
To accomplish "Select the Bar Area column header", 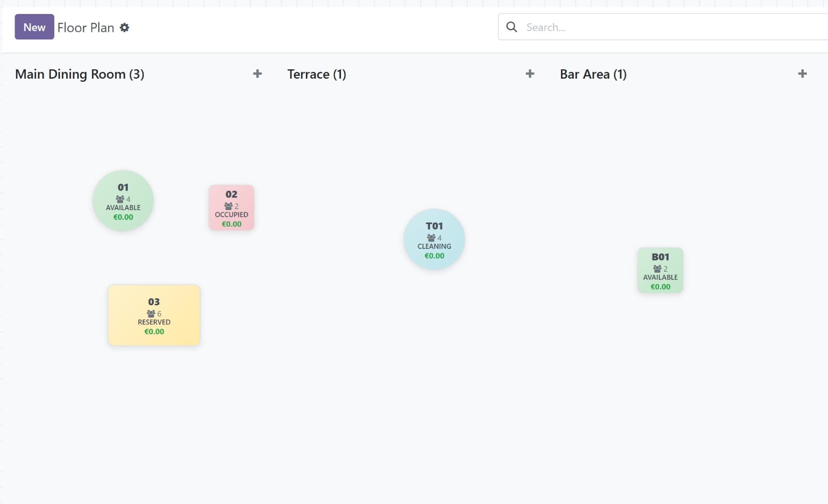I will pos(593,74).
